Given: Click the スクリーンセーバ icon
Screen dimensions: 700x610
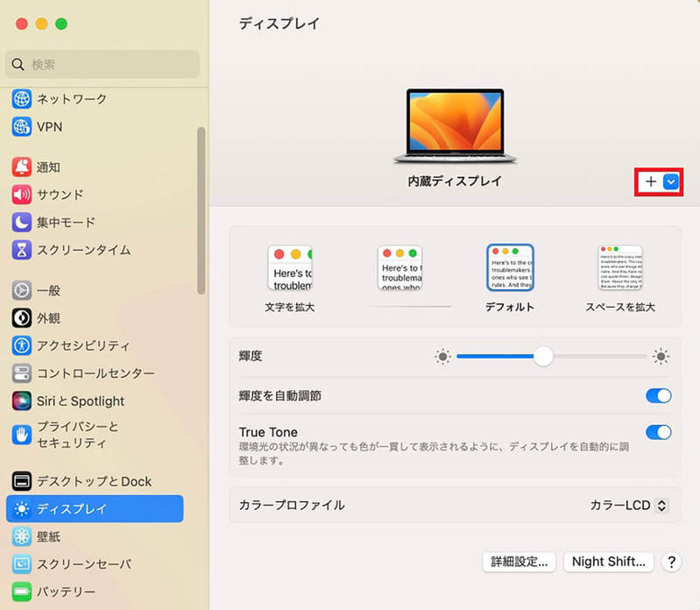Looking at the screenshot, I should pos(21,564).
